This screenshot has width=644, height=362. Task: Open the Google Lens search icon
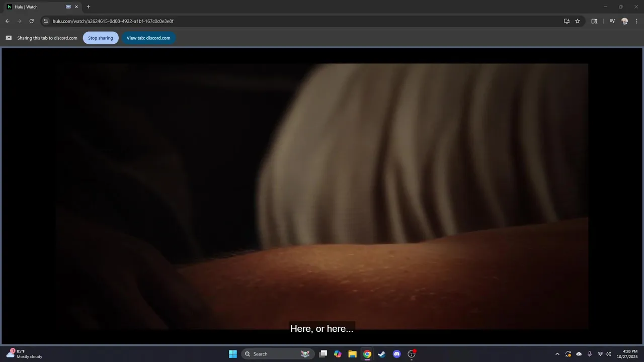point(594,21)
